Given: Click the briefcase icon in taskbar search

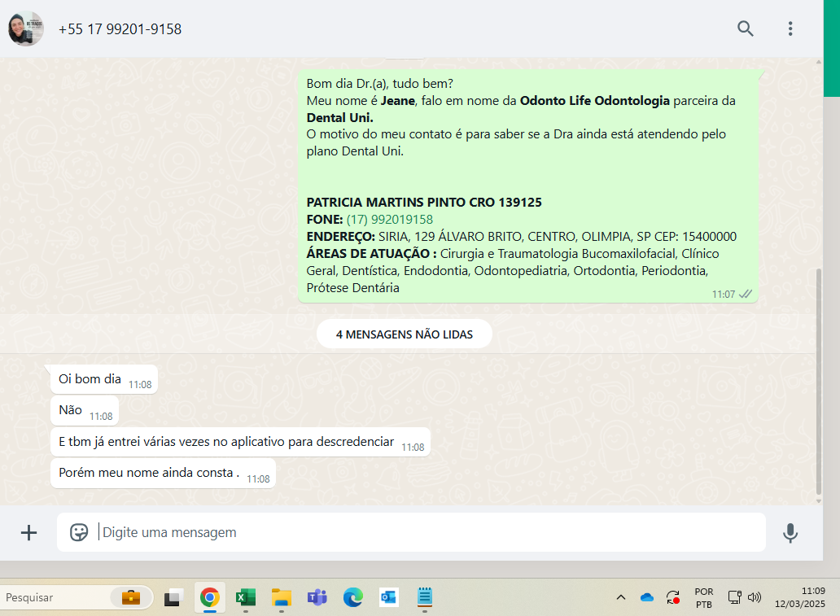Looking at the screenshot, I should (131, 597).
